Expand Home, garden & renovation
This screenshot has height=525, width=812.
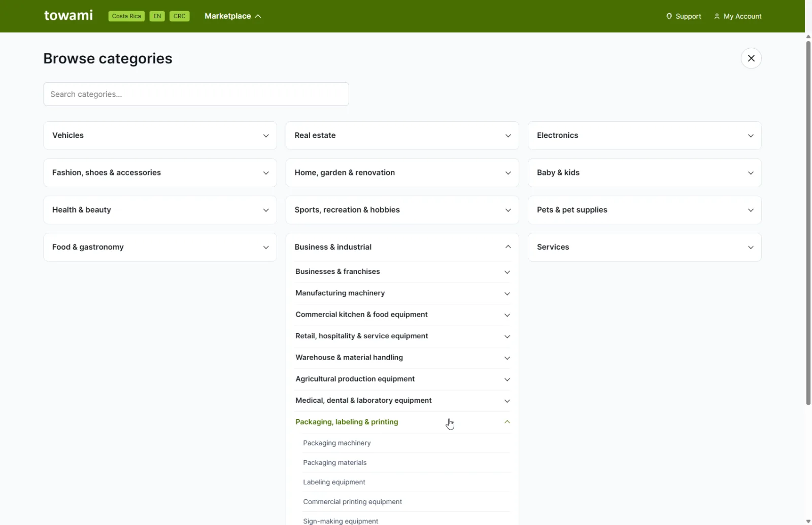[x=402, y=172]
